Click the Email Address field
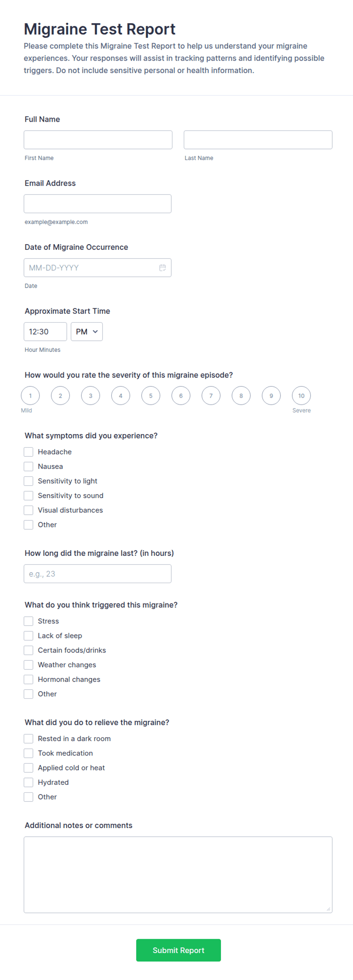353x980 pixels. tap(98, 204)
